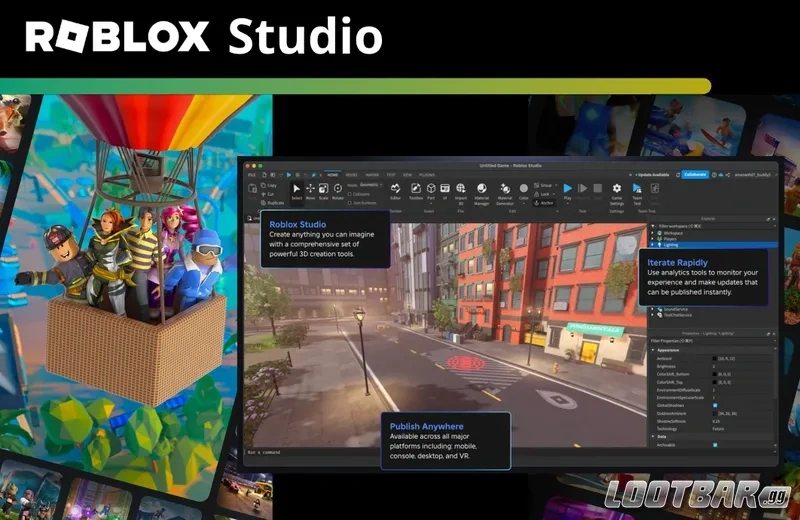Duplicate the selected object

click(x=272, y=203)
